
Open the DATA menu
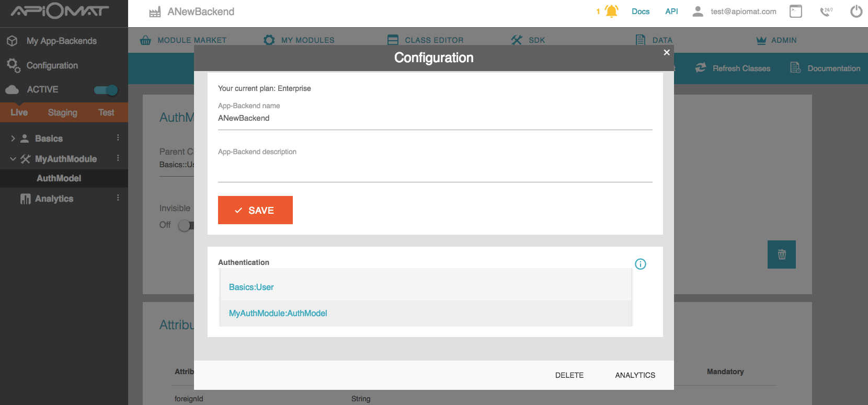coord(663,40)
